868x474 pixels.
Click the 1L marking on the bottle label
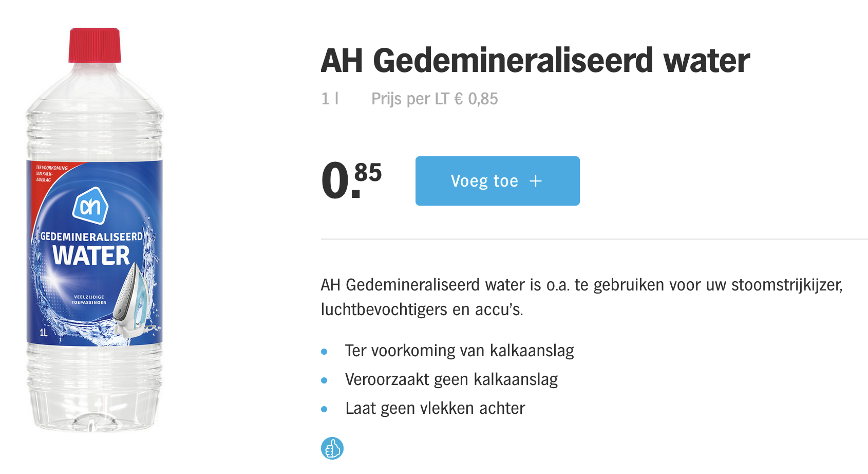[44, 333]
